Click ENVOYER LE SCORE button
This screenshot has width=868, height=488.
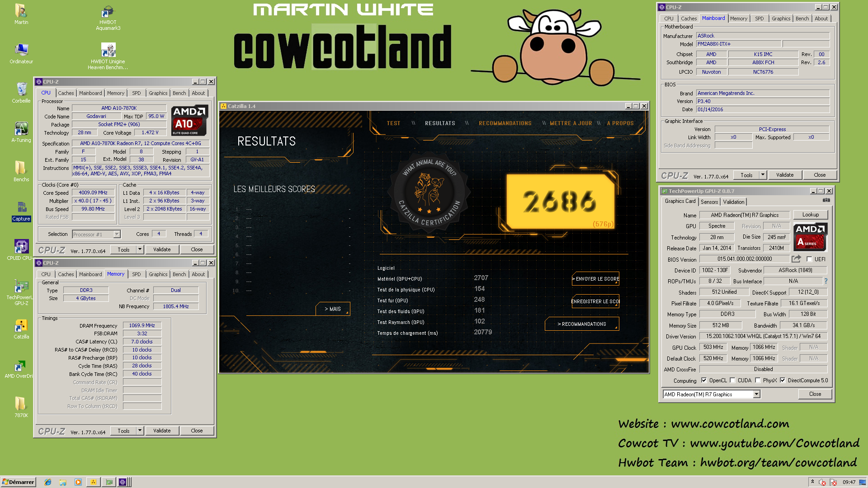point(595,279)
